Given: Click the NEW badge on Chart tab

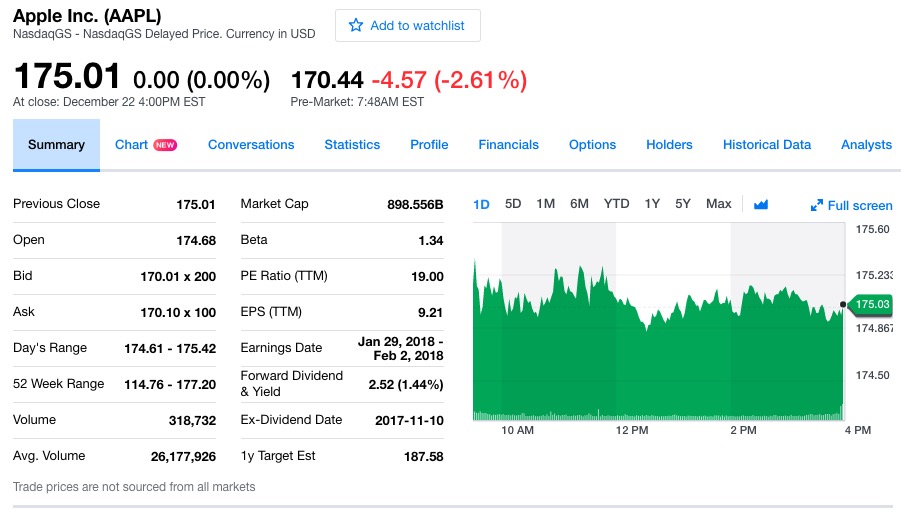Looking at the screenshot, I should (x=165, y=145).
